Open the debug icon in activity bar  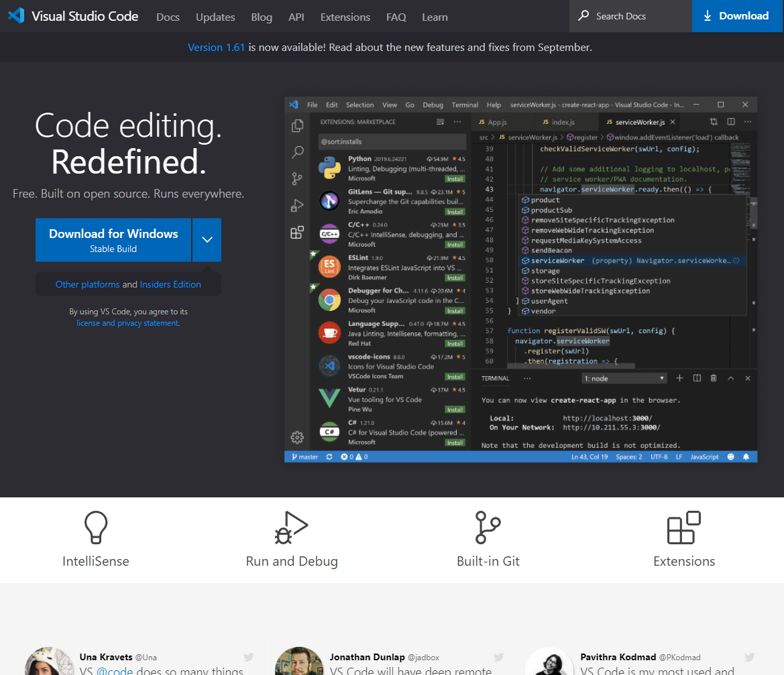297,205
